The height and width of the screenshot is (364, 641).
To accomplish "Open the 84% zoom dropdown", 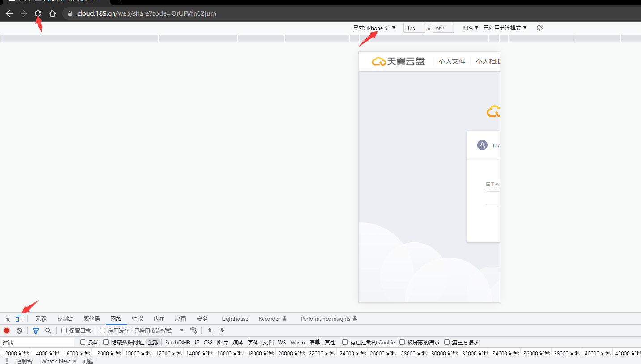I will click(469, 27).
